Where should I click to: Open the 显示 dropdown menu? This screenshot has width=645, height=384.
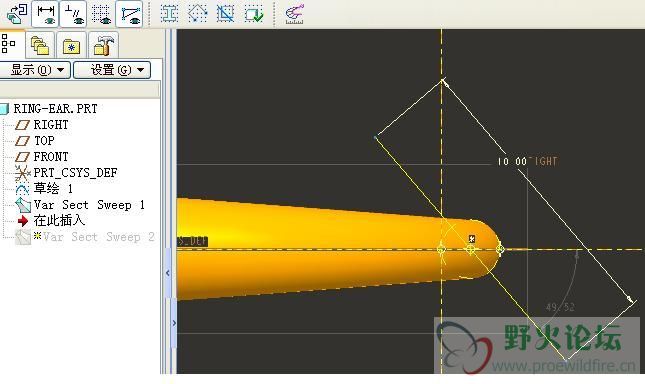pyautogui.click(x=35, y=70)
